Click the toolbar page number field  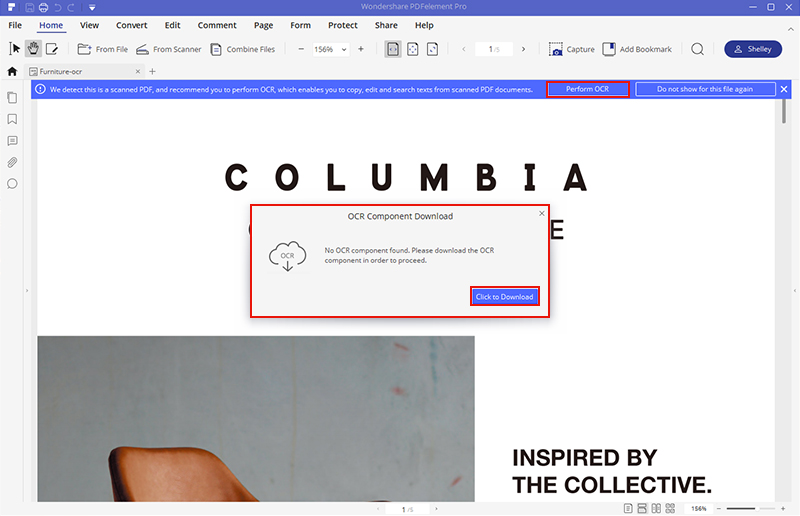point(493,49)
